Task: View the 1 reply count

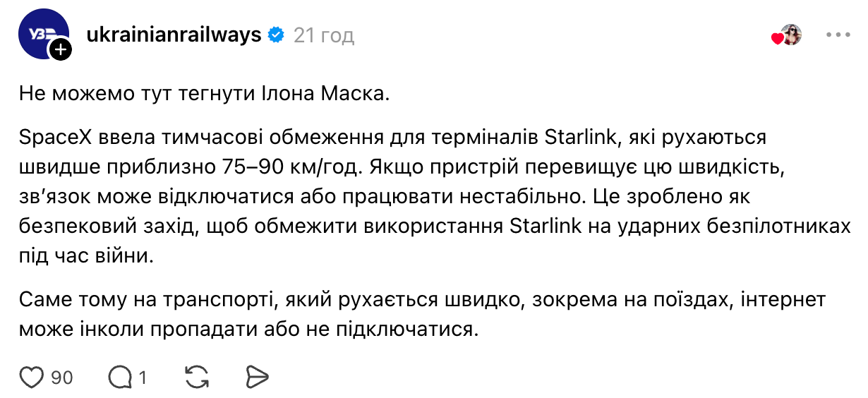Action: coord(143,378)
